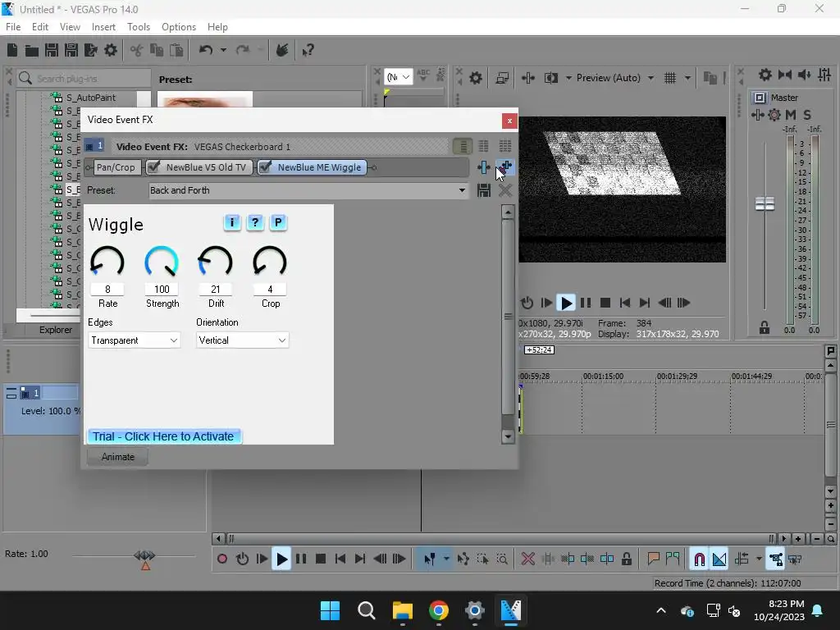
Task: Select the Normal Edit tool on timeline toolbar
Action: point(430,559)
